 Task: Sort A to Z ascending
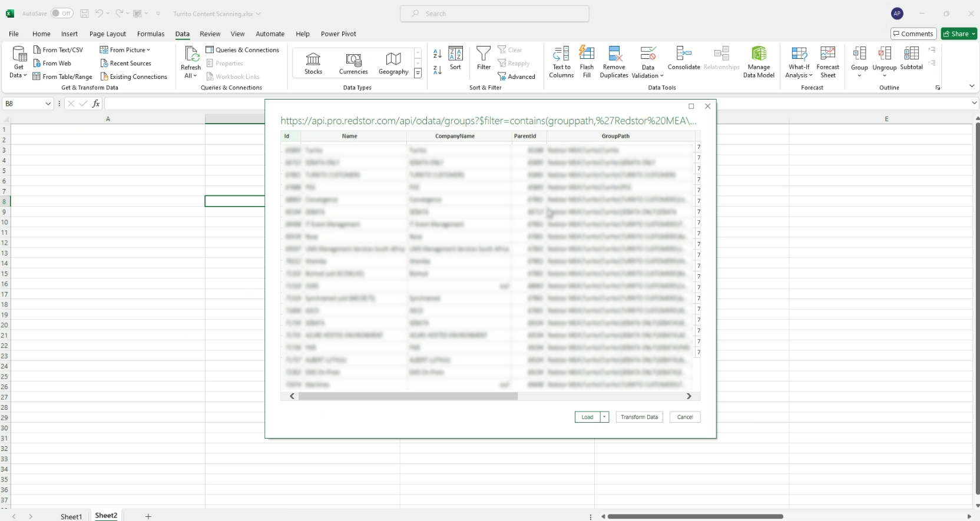(438, 54)
